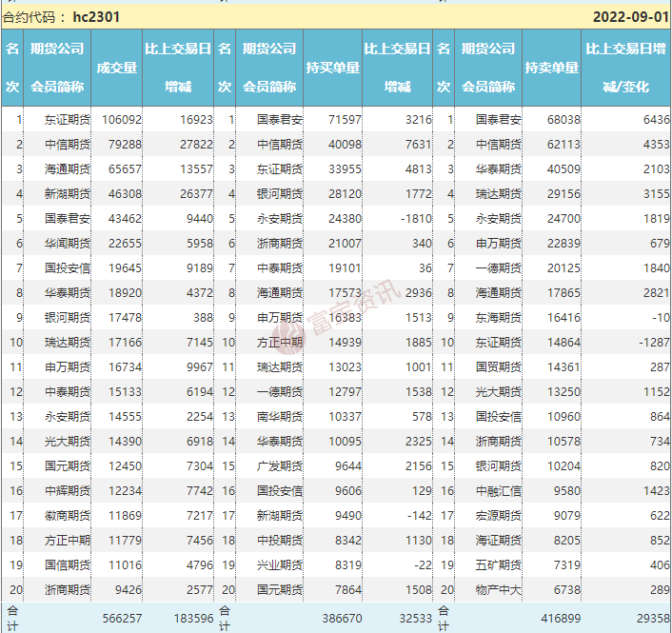Click long position value 19101
Viewport: 672px width, 633px height.
click(x=345, y=268)
